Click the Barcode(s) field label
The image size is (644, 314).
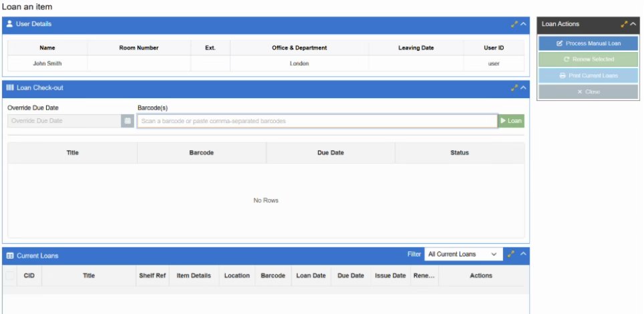click(x=153, y=108)
